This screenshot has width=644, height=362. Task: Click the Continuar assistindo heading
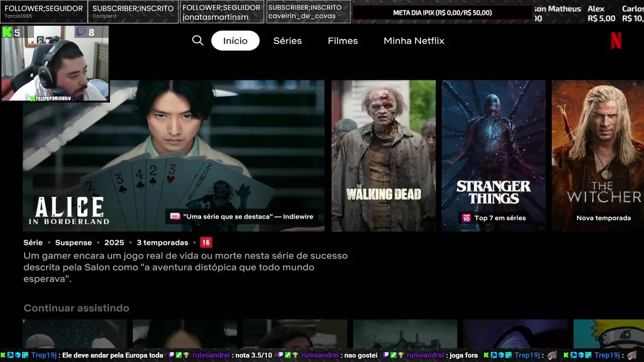76,308
